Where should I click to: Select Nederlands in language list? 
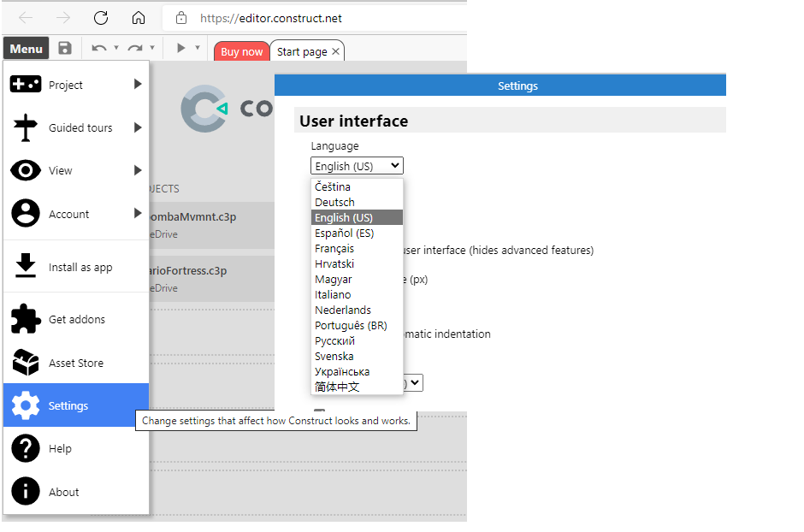(357, 310)
